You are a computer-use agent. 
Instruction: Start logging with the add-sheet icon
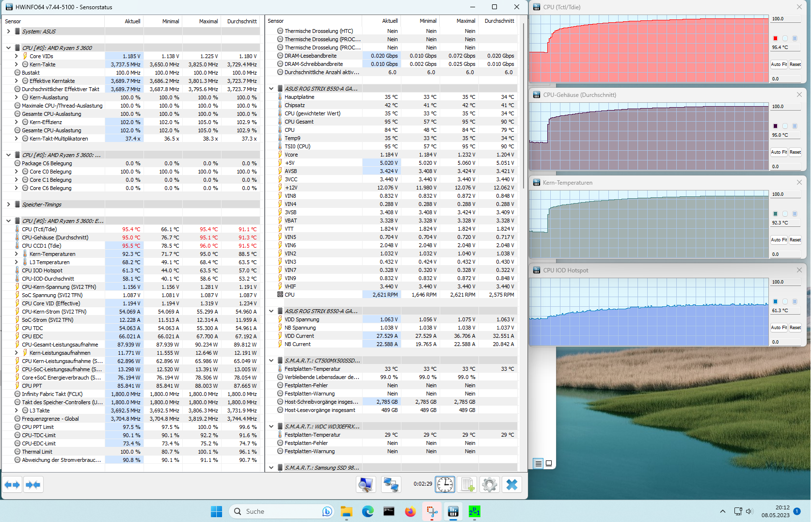pos(467,485)
